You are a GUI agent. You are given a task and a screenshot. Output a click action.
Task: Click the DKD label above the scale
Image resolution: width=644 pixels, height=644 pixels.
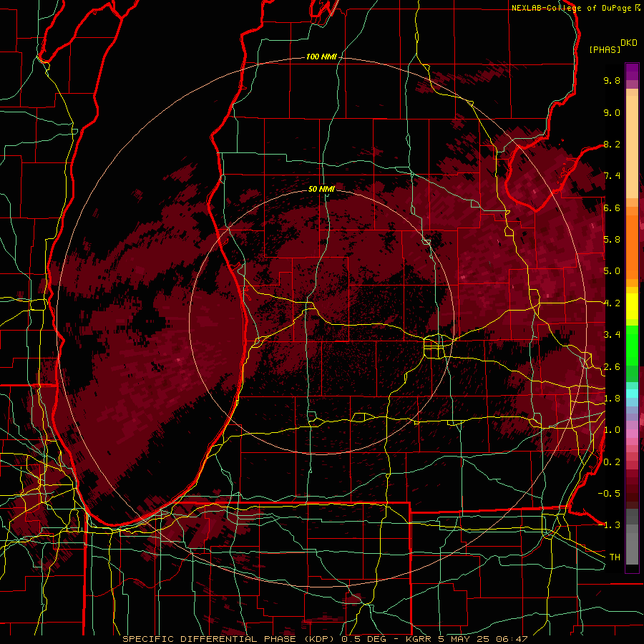click(x=629, y=43)
